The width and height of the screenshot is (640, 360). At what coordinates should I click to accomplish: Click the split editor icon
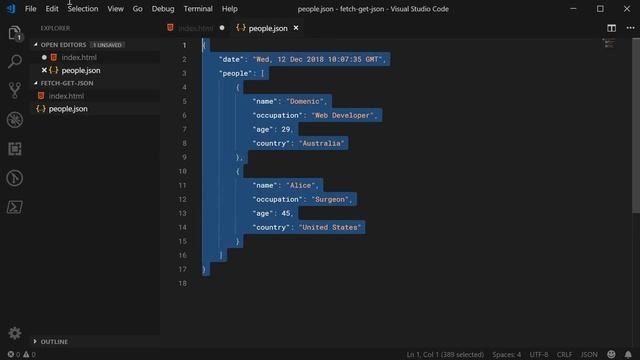(611, 28)
